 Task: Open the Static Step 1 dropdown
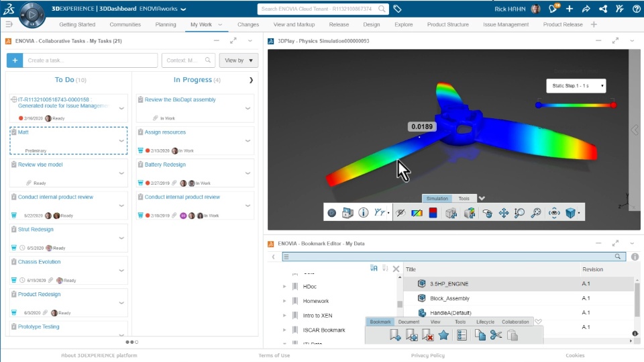pos(576,85)
